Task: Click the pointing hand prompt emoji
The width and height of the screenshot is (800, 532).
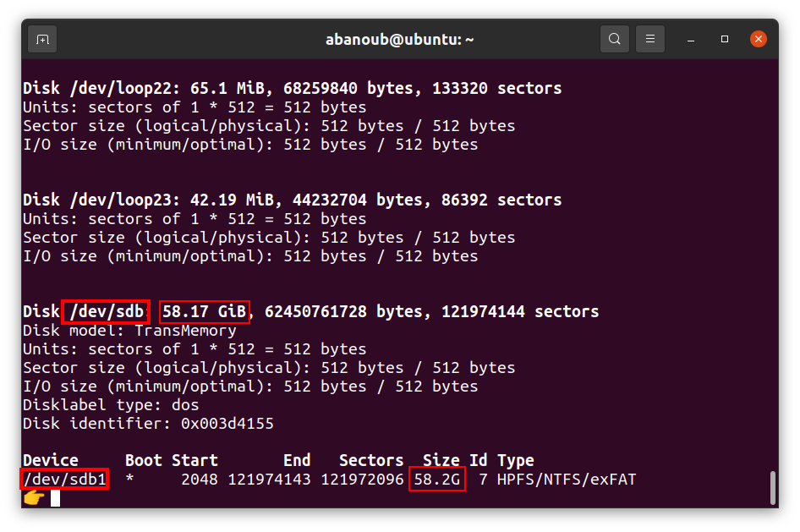Action: pos(33,497)
